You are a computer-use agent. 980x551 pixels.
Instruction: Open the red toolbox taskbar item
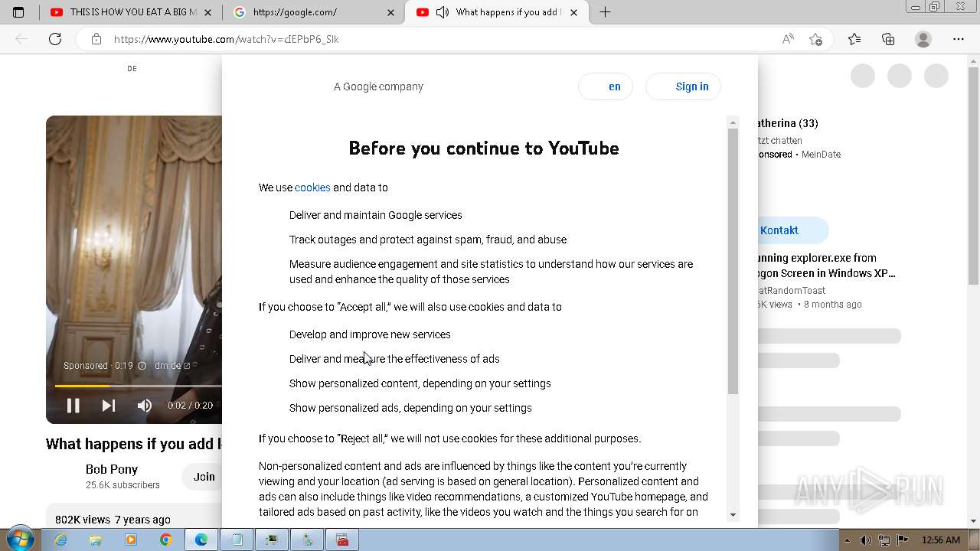(342, 540)
